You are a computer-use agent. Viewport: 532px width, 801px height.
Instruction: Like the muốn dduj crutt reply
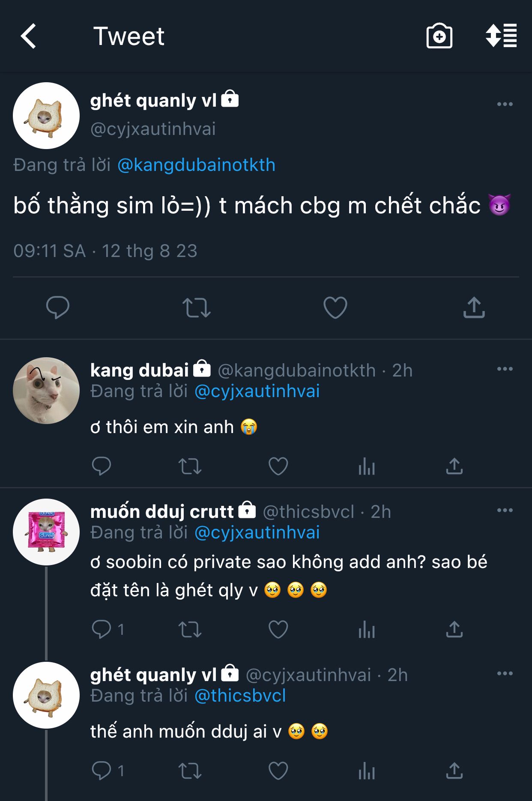(278, 630)
